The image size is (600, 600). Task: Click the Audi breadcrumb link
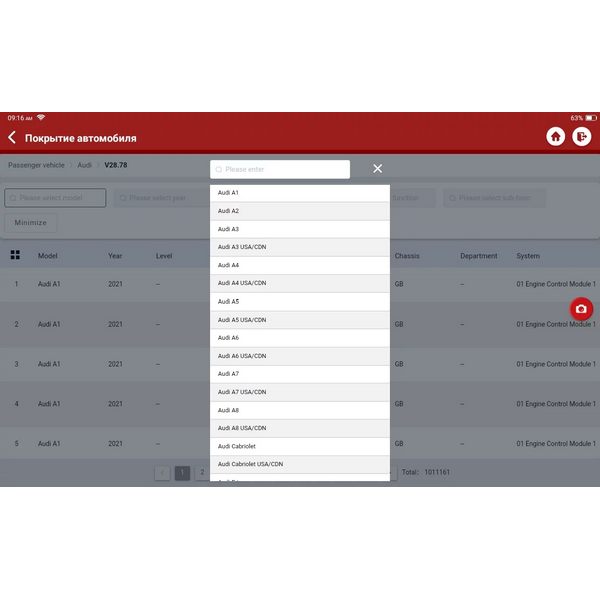pos(85,165)
